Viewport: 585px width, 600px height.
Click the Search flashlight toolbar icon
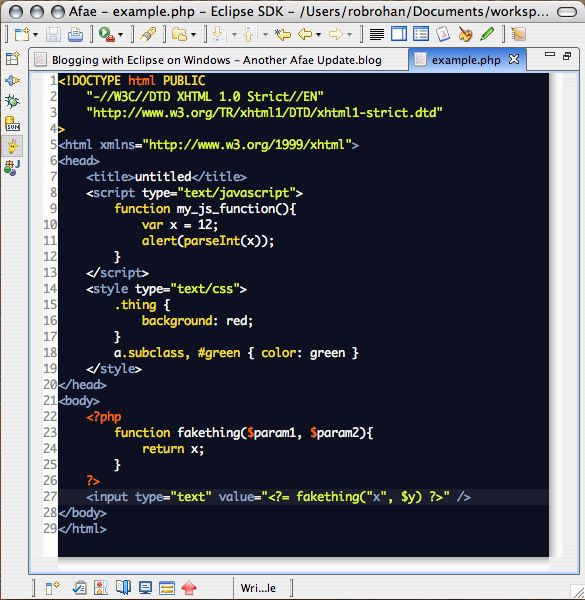click(x=148, y=34)
